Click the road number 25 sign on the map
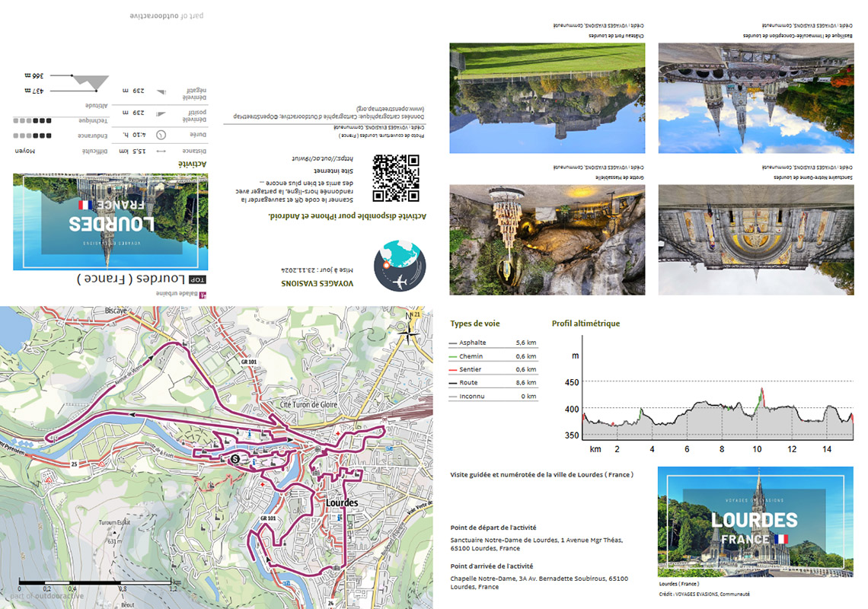This screenshot has width=868, height=609. (74, 464)
